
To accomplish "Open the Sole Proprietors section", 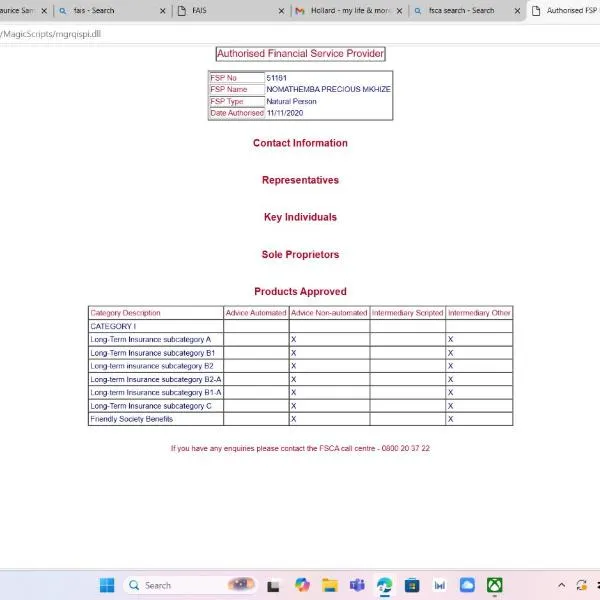I will click(300, 255).
